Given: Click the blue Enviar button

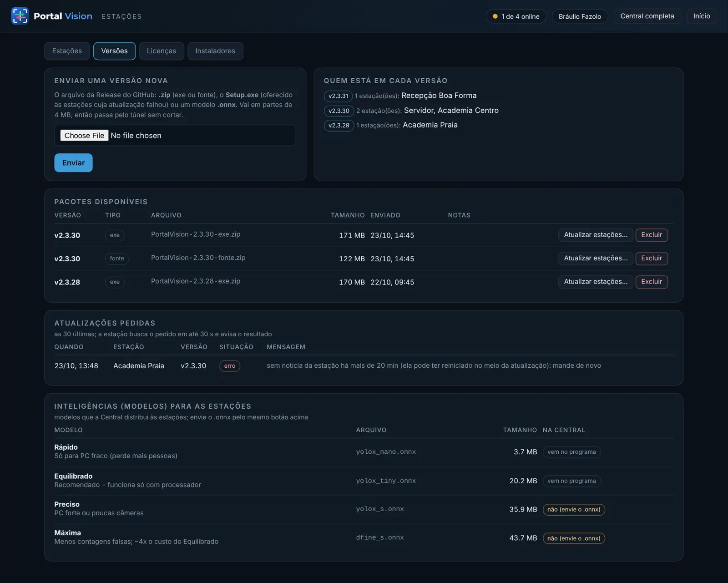Looking at the screenshot, I should pos(73,163).
